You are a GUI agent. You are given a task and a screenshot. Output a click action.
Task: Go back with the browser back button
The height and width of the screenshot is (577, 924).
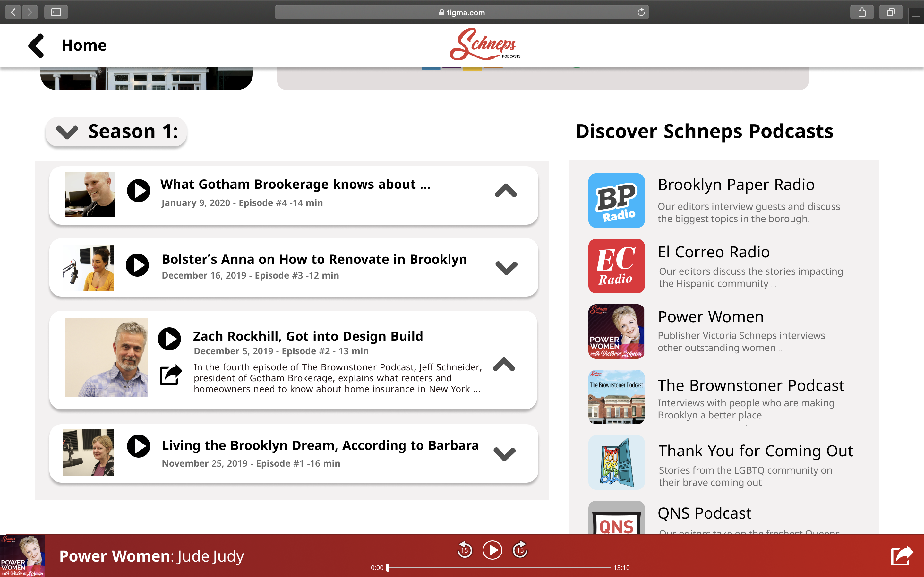pyautogui.click(x=13, y=12)
